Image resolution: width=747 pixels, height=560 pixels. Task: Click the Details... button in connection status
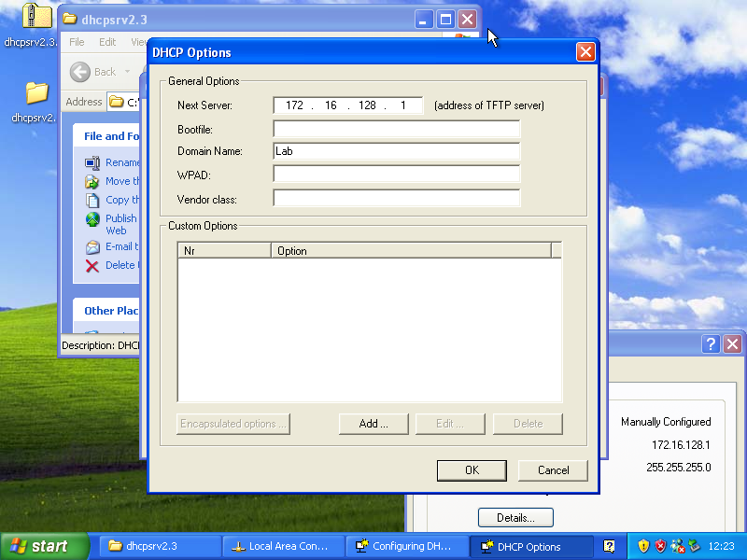515,517
